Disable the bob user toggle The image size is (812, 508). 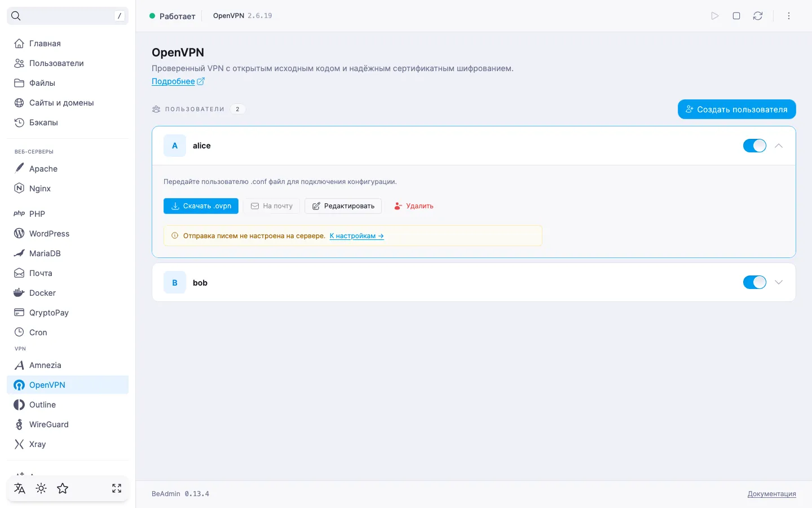754,282
